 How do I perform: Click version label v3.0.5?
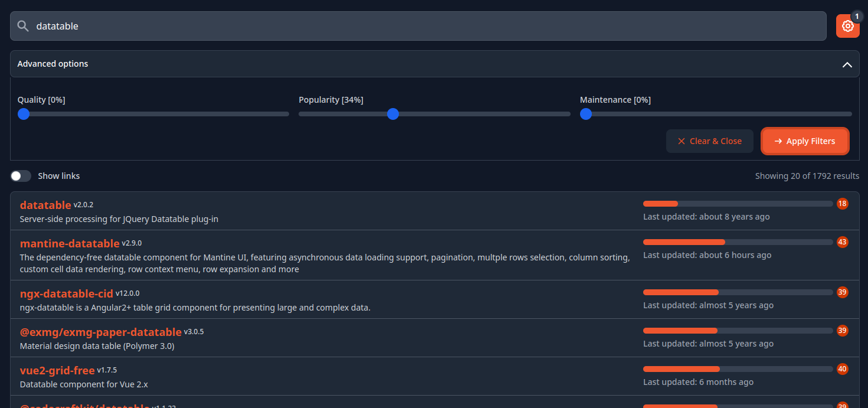pyautogui.click(x=194, y=331)
